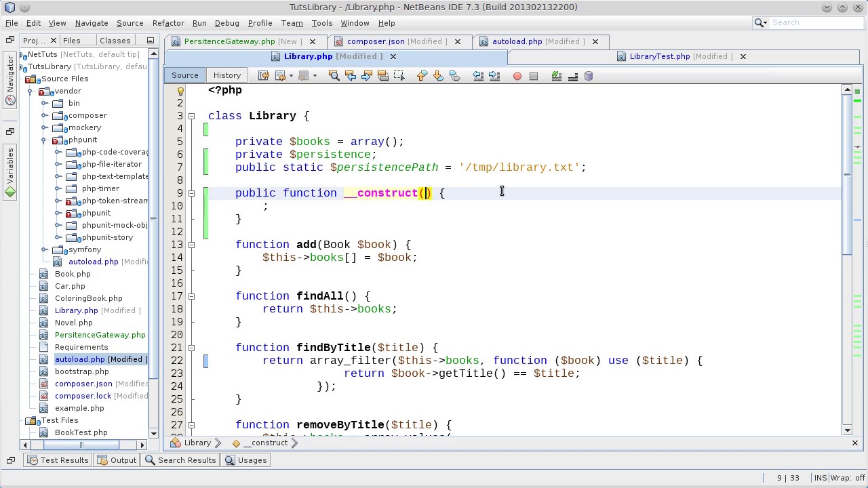The image size is (868, 488).
Task: Click the Last Edit location icon
Action: click(264, 76)
